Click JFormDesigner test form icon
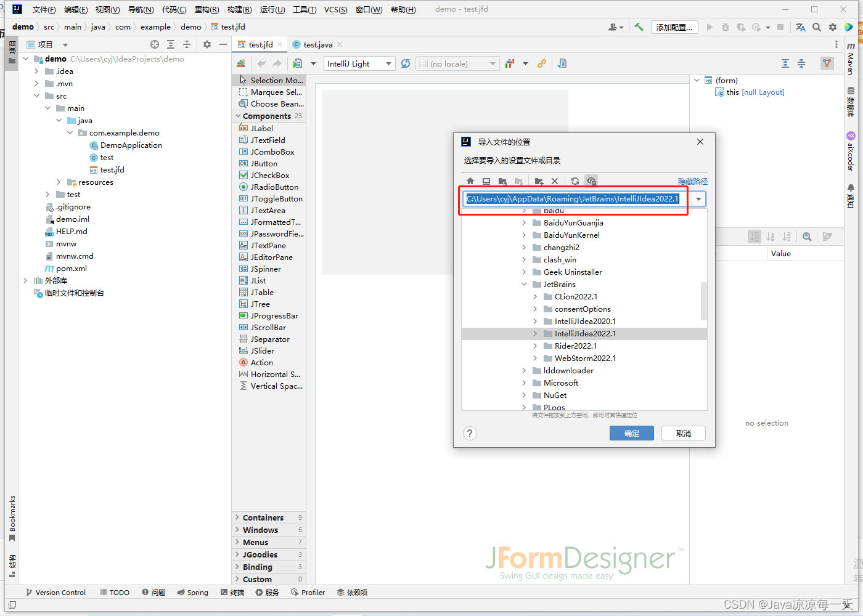The width and height of the screenshot is (863, 616). tap(298, 63)
